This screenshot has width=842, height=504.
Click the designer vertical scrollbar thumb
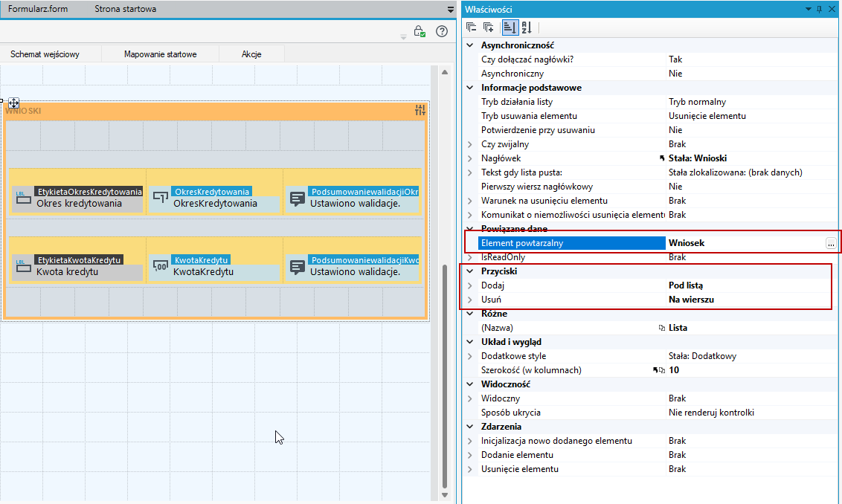(445, 375)
